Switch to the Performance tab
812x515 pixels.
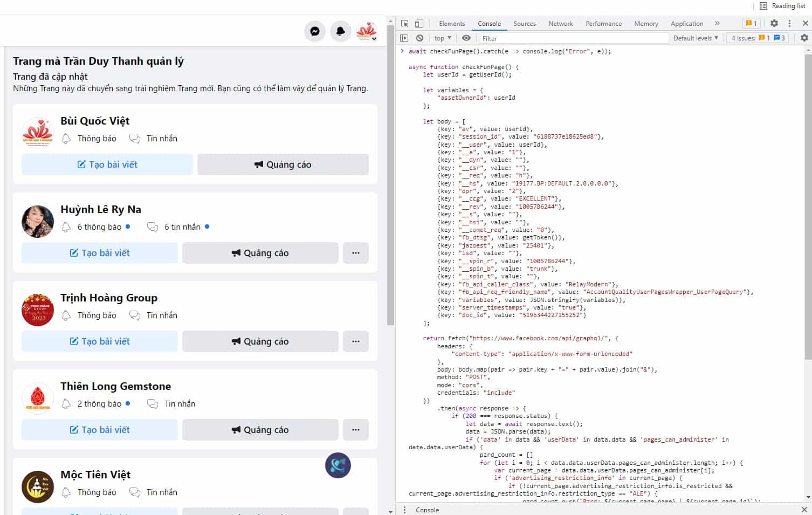[x=603, y=24]
